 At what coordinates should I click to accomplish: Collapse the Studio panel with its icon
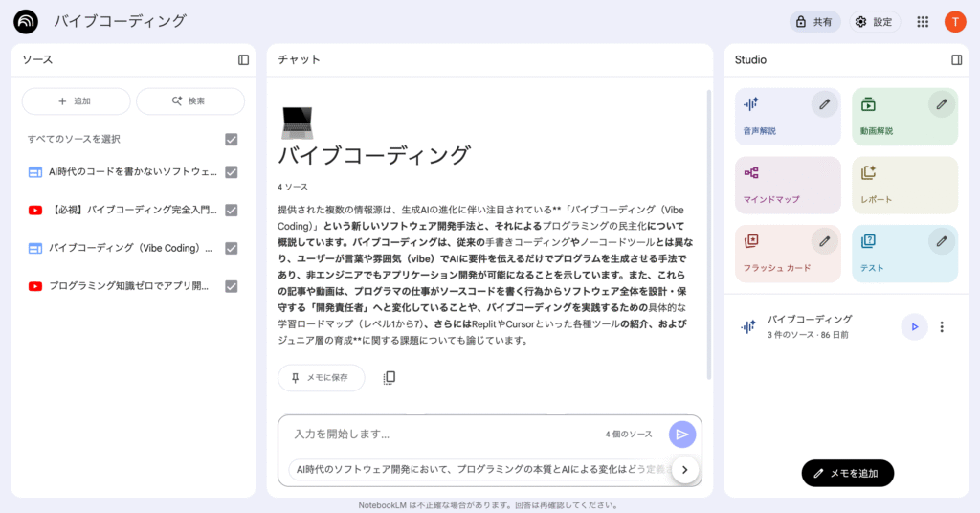coord(956,59)
